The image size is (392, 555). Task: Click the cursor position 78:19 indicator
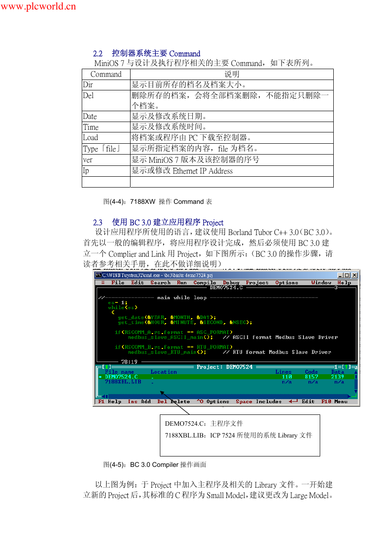129,362
